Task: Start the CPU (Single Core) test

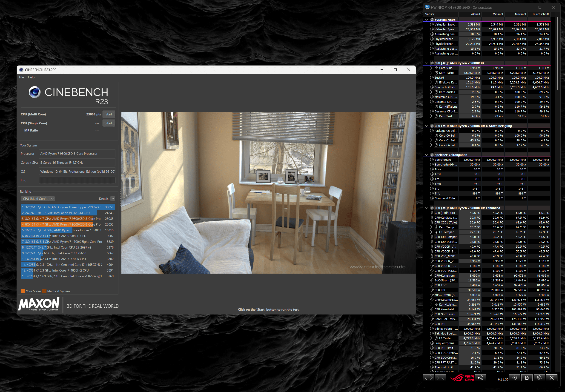Action: [109, 123]
